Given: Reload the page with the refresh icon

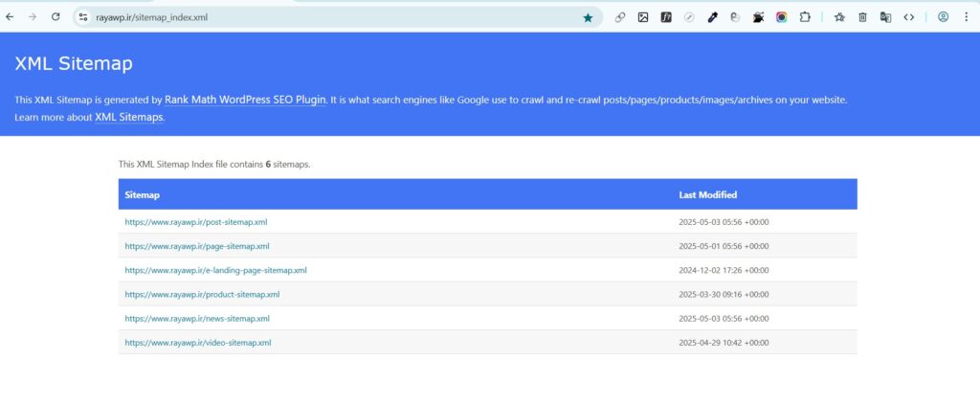Looking at the screenshot, I should (x=56, y=17).
